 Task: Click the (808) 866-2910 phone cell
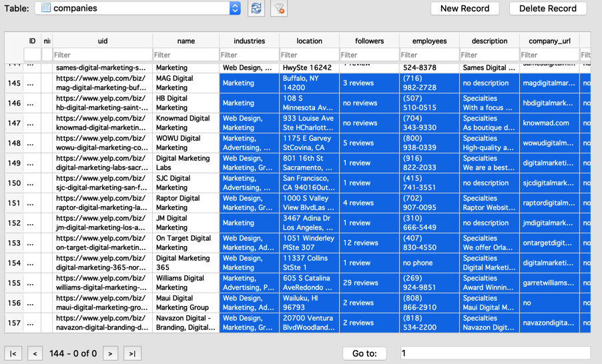click(x=429, y=303)
